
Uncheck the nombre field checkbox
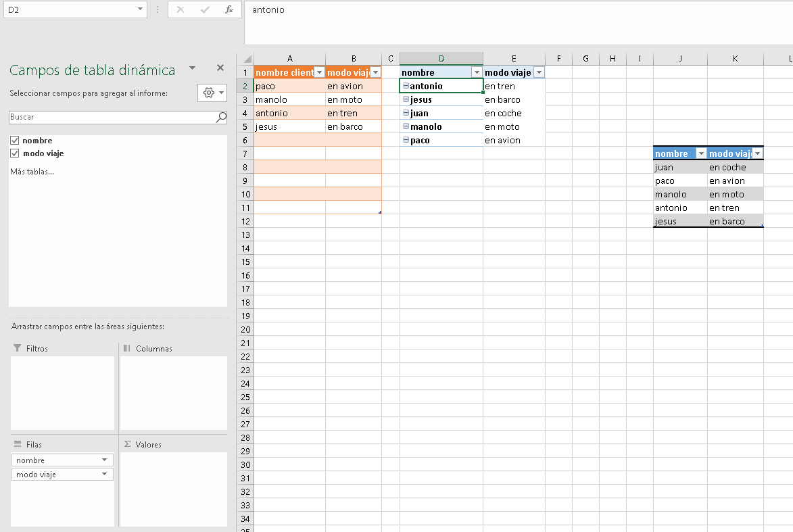[x=15, y=141]
